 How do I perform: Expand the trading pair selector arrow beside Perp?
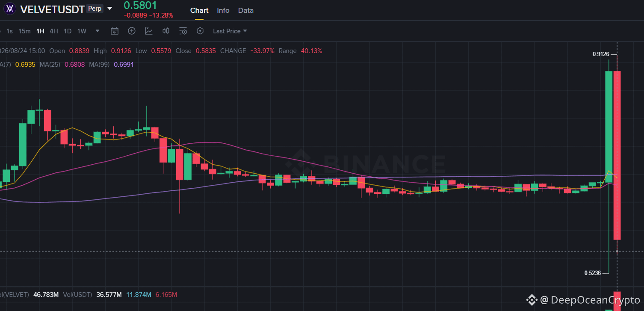pos(110,9)
